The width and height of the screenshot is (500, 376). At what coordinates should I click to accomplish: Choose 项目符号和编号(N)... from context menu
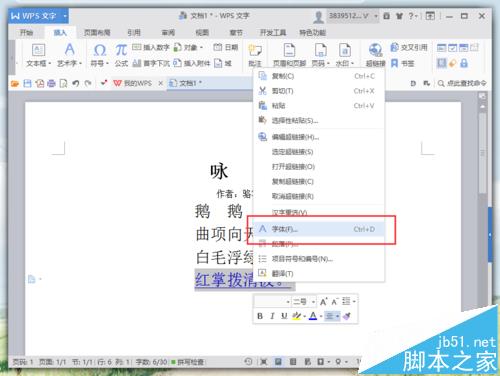pos(319,259)
